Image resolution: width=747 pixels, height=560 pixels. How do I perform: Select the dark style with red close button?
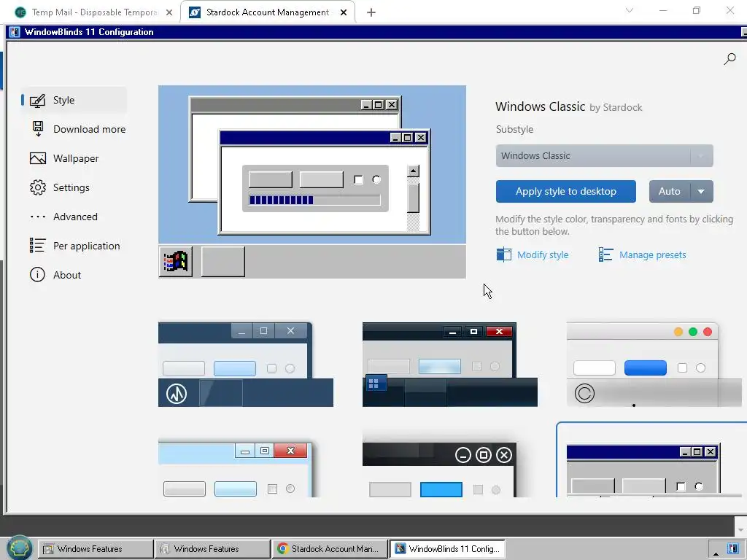[x=449, y=365]
